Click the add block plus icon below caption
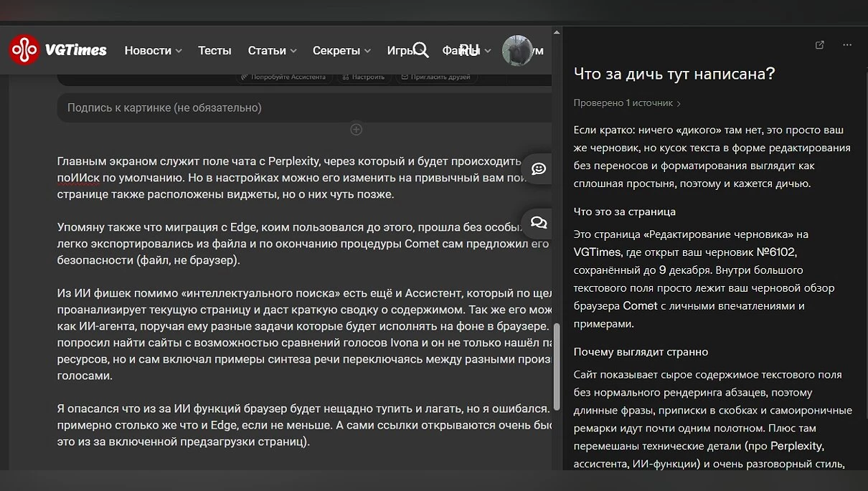 (356, 130)
